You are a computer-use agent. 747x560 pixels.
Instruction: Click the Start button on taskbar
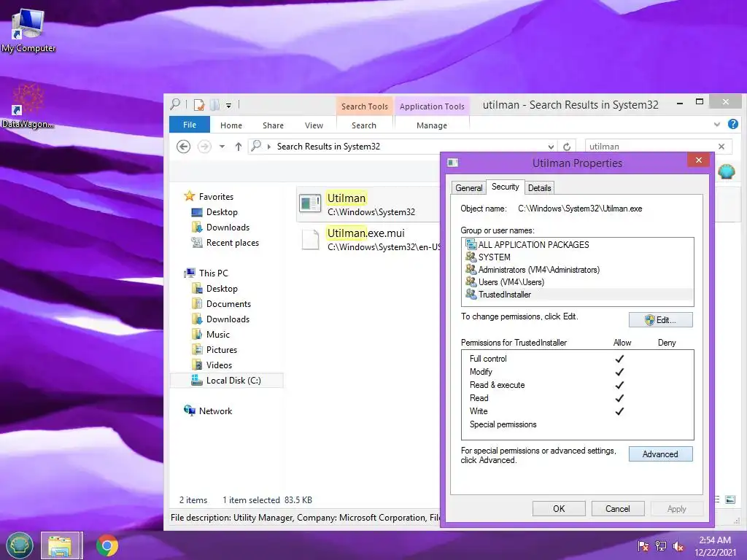click(x=20, y=545)
